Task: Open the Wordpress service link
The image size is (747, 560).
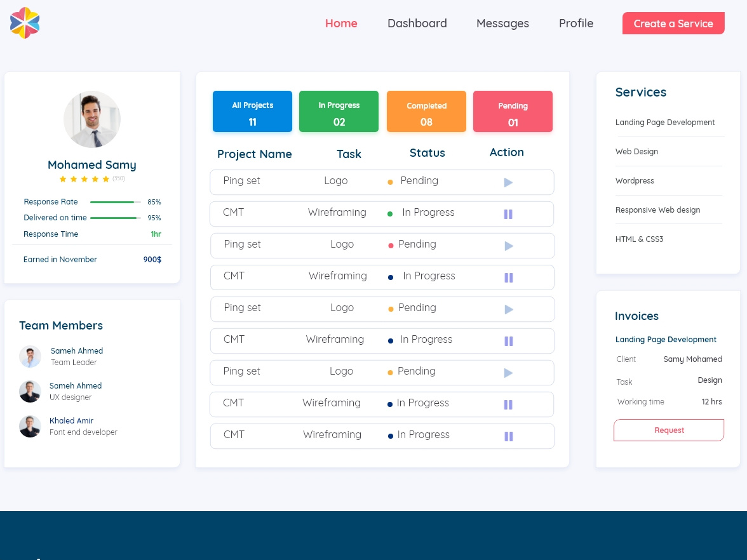Action: [x=635, y=181]
